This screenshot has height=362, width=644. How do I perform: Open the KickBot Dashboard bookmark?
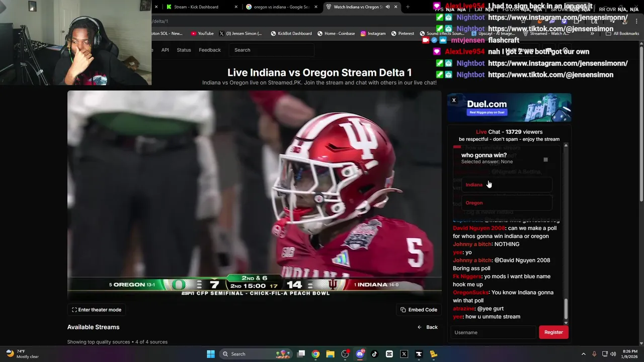click(291, 34)
